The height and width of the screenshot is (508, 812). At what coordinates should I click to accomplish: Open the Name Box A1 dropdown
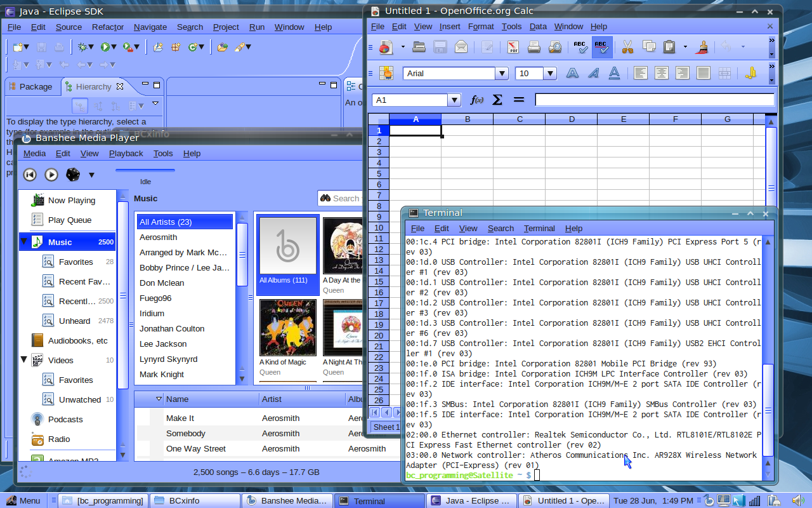(454, 100)
